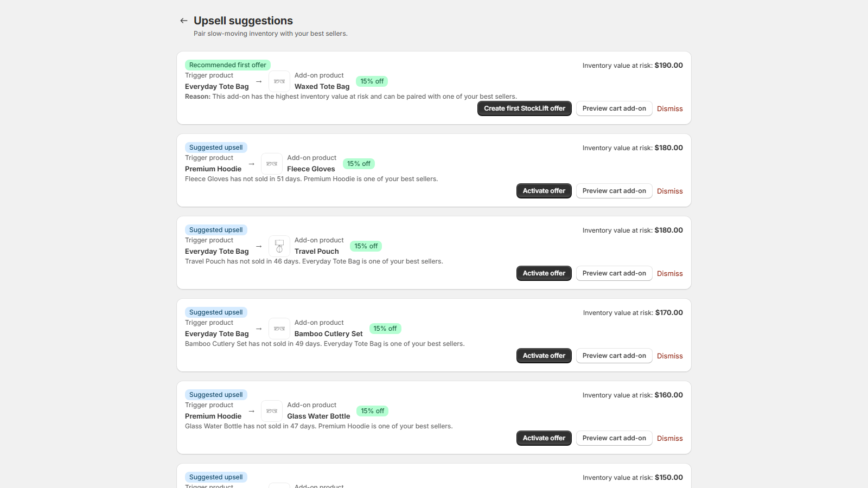The height and width of the screenshot is (488, 868).
Task: Dismiss the Bamboo Cutlery Set suggestion
Action: (670, 356)
